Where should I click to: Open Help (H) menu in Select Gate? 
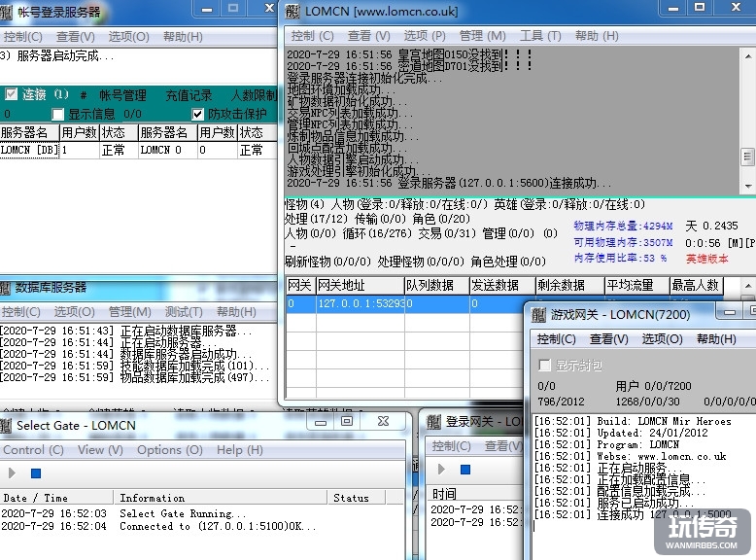click(240, 450)
